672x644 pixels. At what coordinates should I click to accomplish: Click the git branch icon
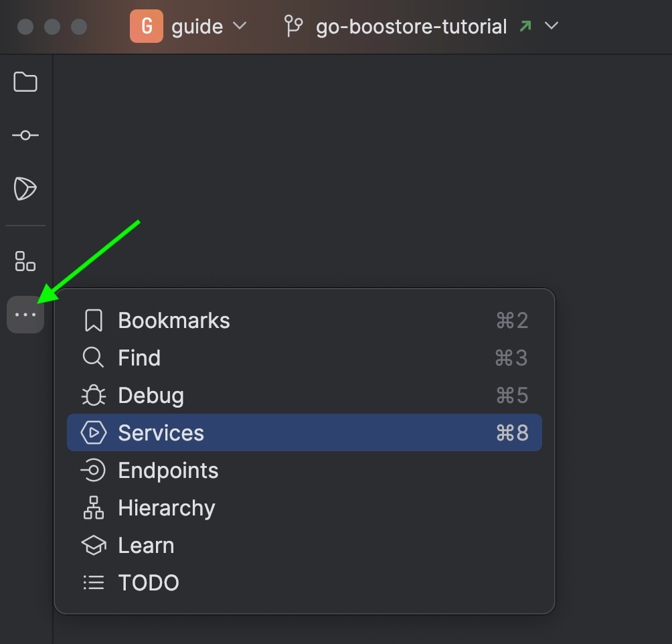(293, 27)
